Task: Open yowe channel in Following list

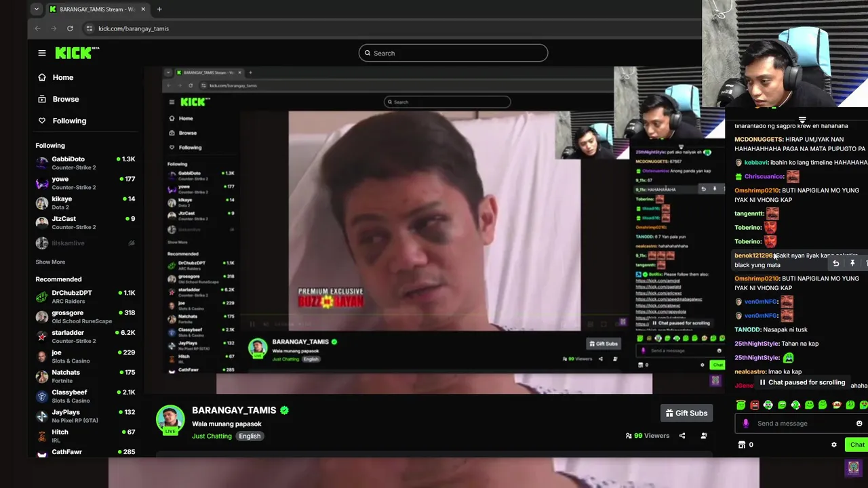Action: click(x=85, y=183)
